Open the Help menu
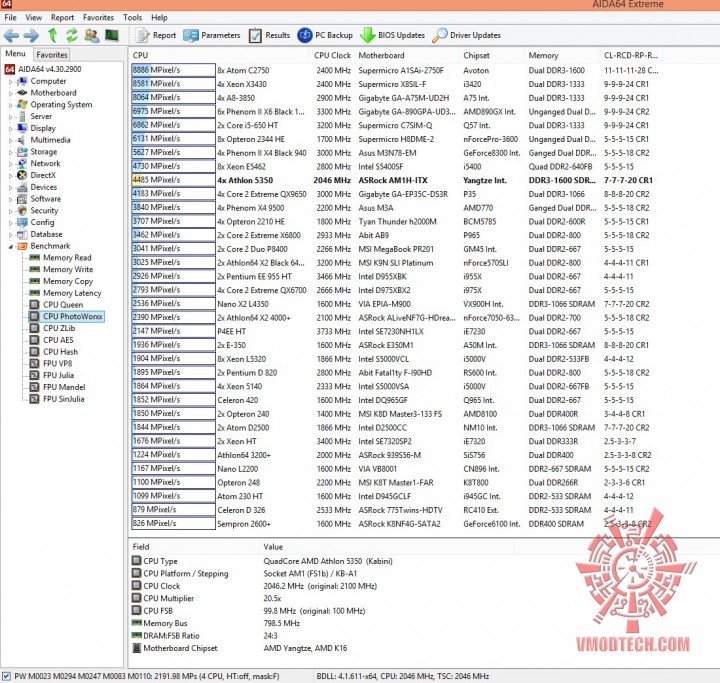Image resolution: width=720 pixels, height=683 pixels. (x=159, y=17)
